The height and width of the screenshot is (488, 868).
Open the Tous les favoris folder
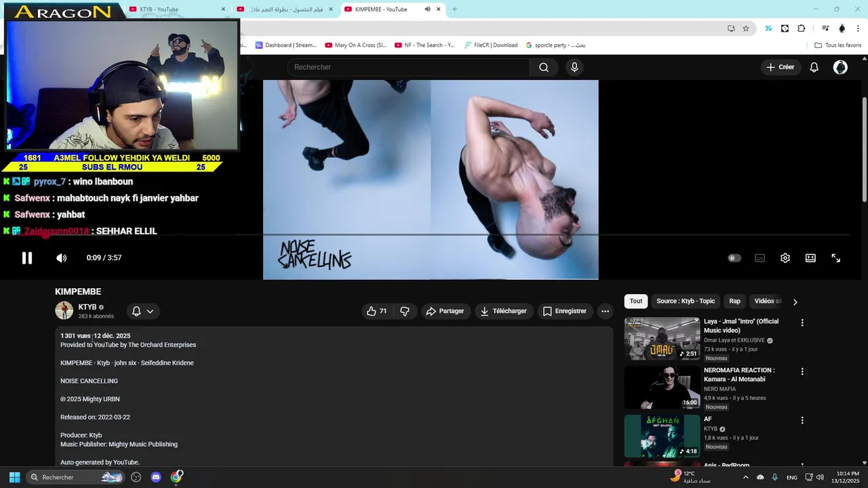[838, 45]
